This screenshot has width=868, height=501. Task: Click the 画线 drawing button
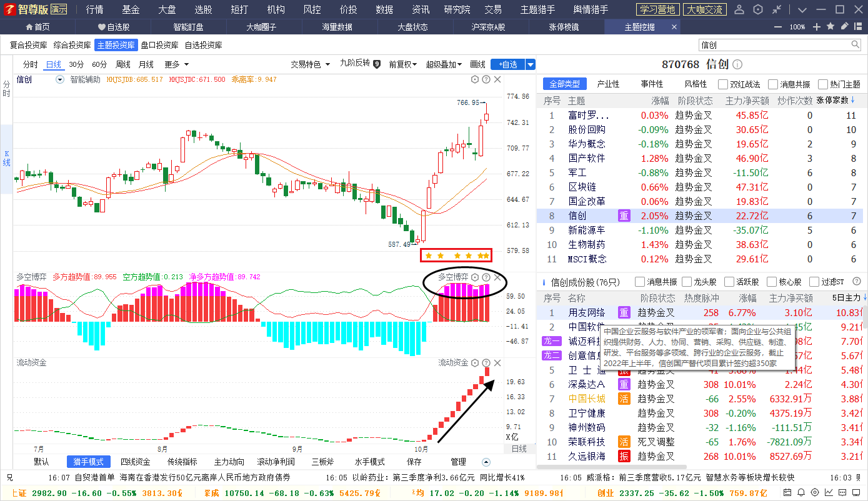tap(477, 64)
